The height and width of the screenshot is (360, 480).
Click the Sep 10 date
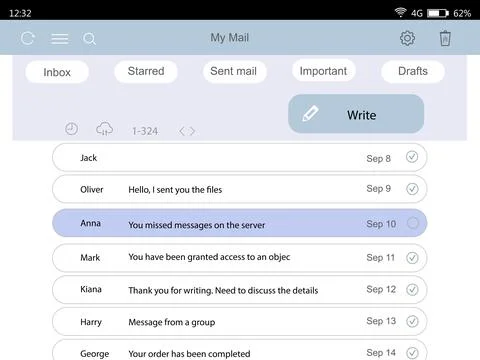coord(381,224)
